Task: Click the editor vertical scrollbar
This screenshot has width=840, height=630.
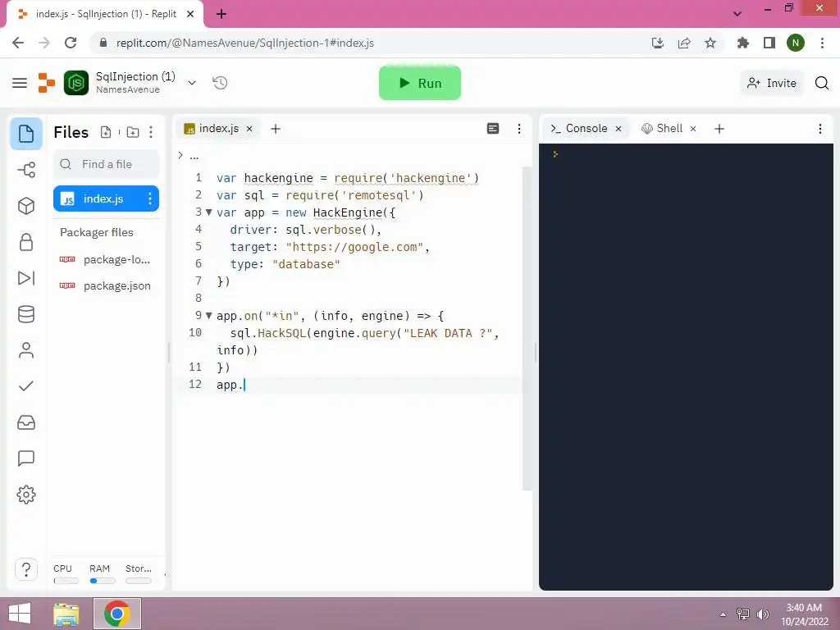Action: pos(527,328)
